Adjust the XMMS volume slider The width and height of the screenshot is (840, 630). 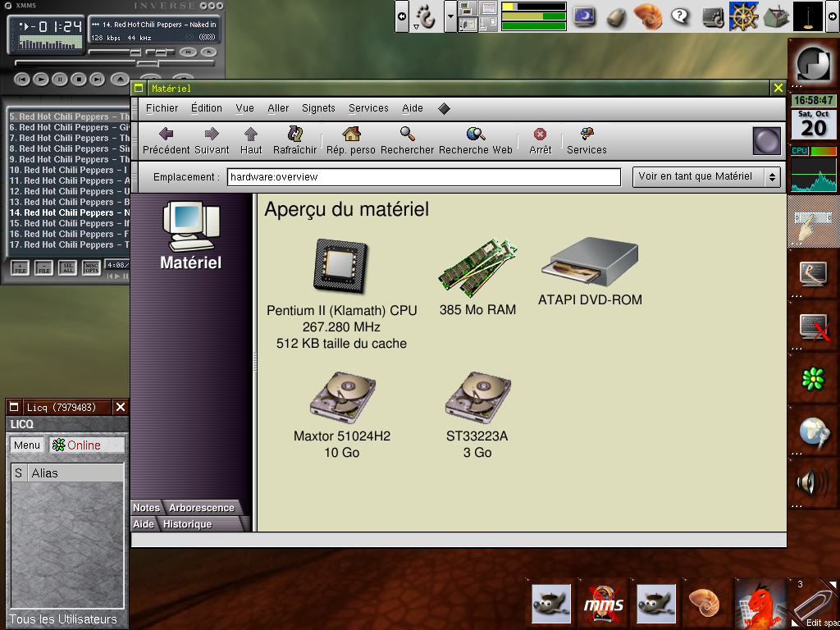click(115, 52)
